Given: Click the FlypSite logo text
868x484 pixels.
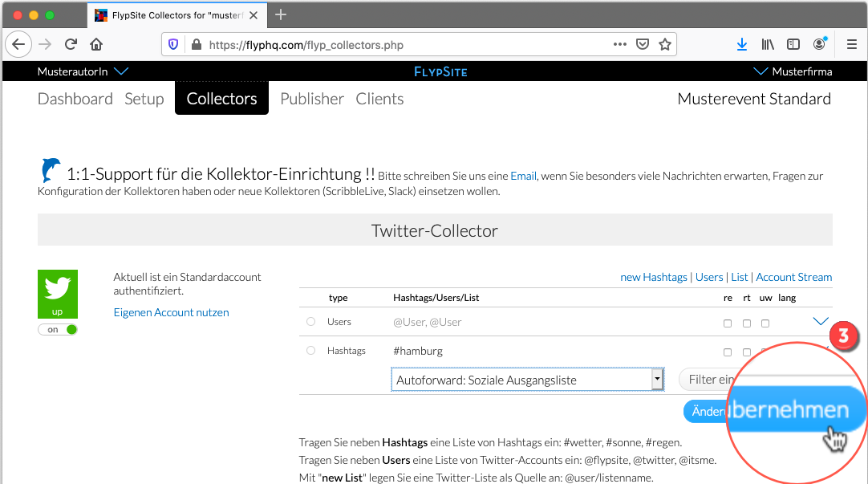Looking at the screenshot, I should coord(440,71).
